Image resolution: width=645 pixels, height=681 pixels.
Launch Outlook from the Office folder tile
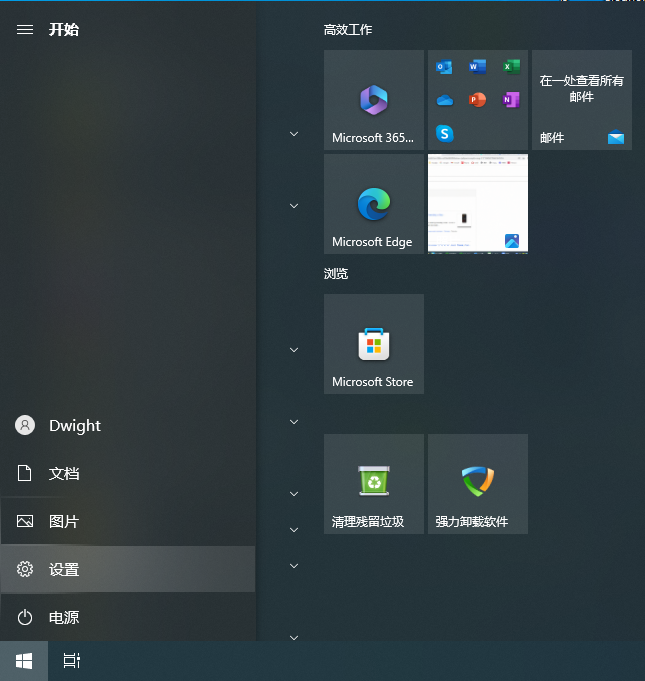coord(444,67)
